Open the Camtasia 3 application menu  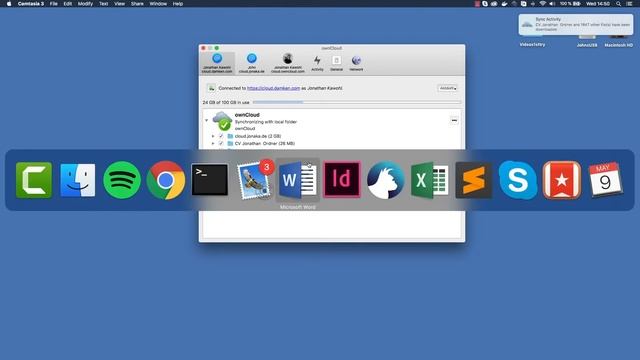coord(31,4)
